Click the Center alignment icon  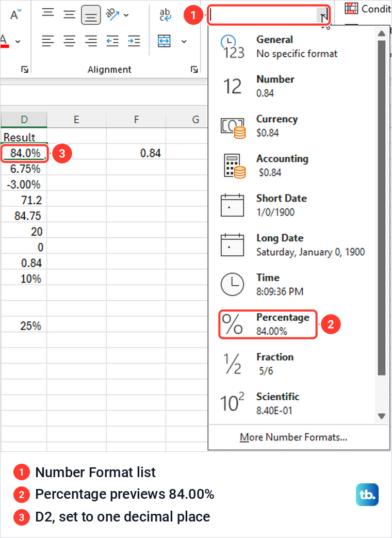[69, 41]
